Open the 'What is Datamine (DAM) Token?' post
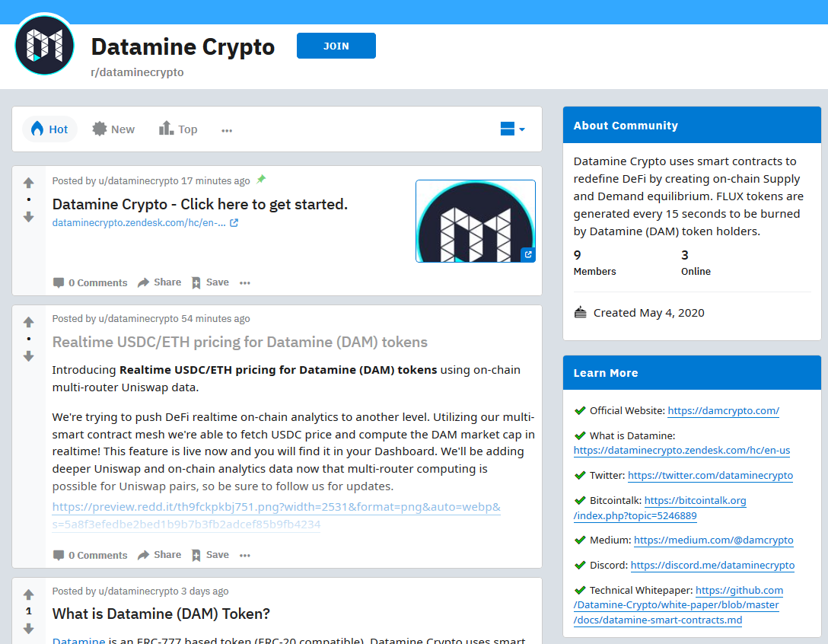Viewport: 828px width, 644px height. click(x=161, y=614)
